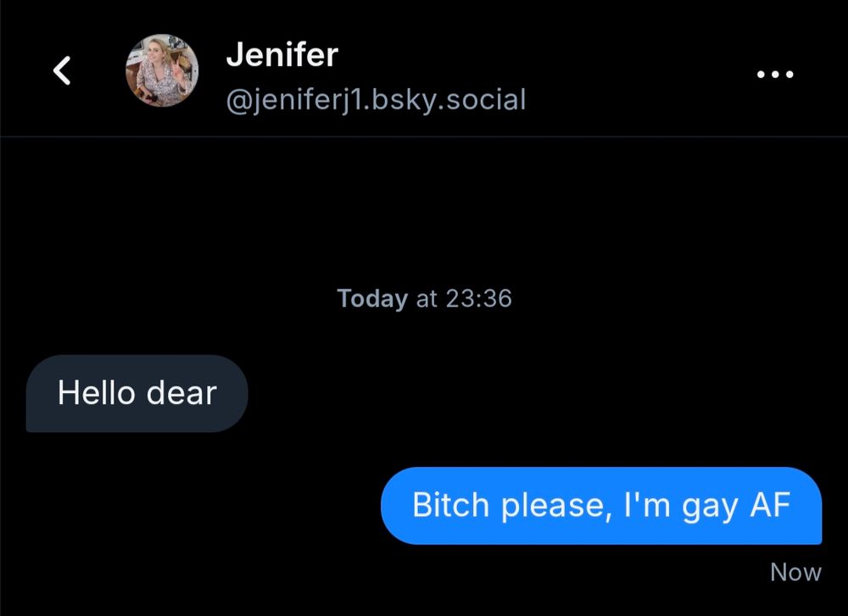View the sender's avatar photo
Image resolution: width=848 pixels, height=616 pixels.
[x=162, y=70]
